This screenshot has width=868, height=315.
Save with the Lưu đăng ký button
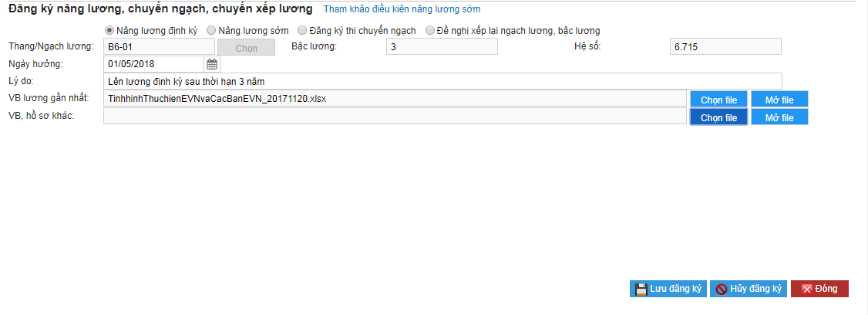[668, 289]
